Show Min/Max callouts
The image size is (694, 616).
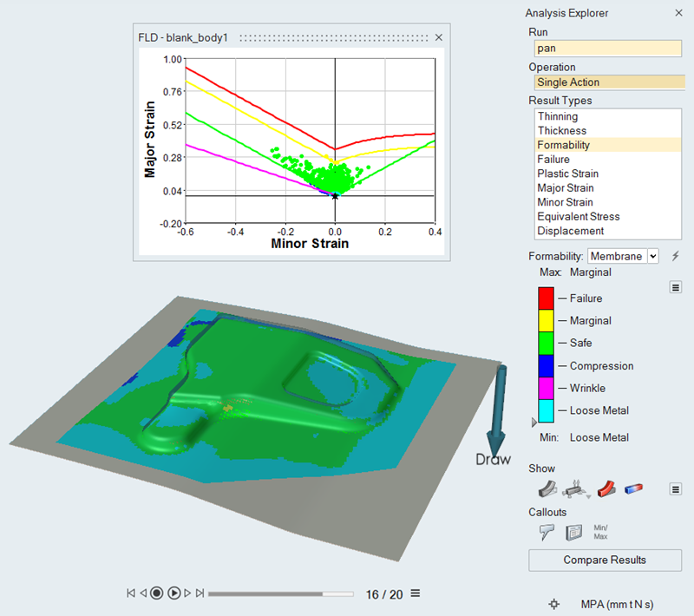tap(601, 532)
